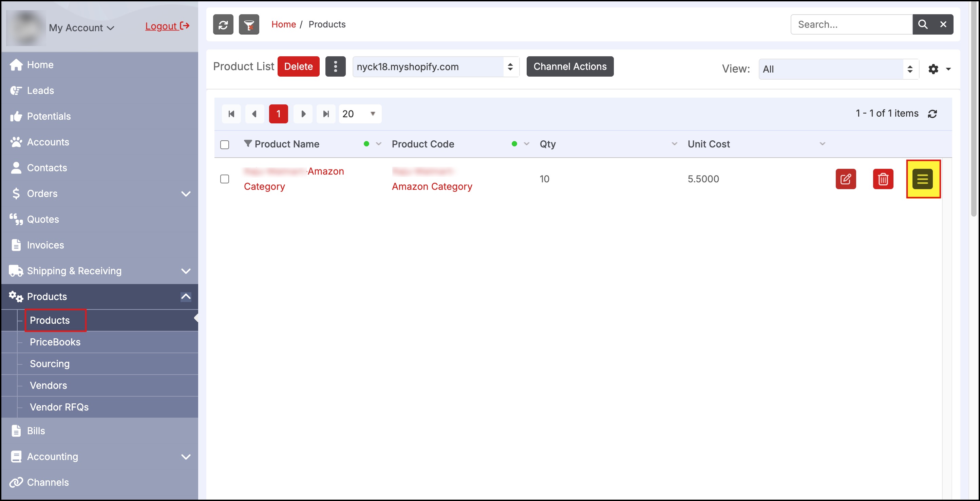Check the select-all header checkbox

click(224, 145)
